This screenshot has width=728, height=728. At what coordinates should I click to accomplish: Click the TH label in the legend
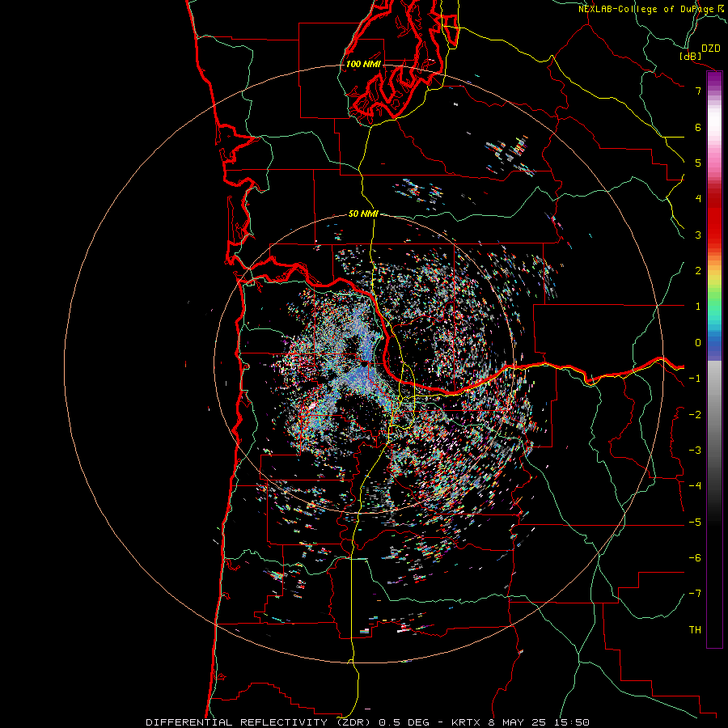[695, 630]
